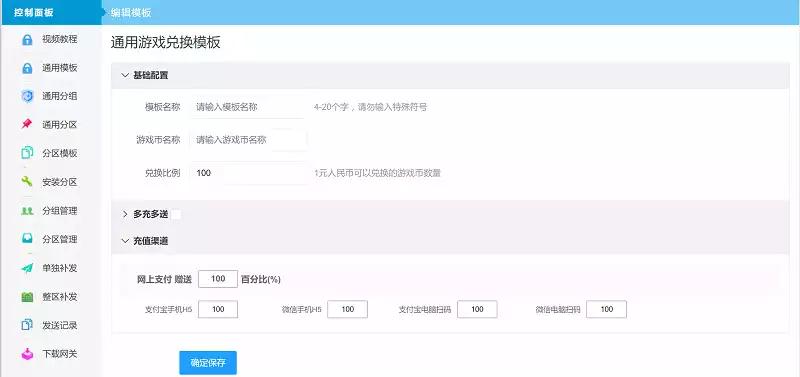
Task: Click the 整区补发 green icon
Action: (x=27, y=296)
